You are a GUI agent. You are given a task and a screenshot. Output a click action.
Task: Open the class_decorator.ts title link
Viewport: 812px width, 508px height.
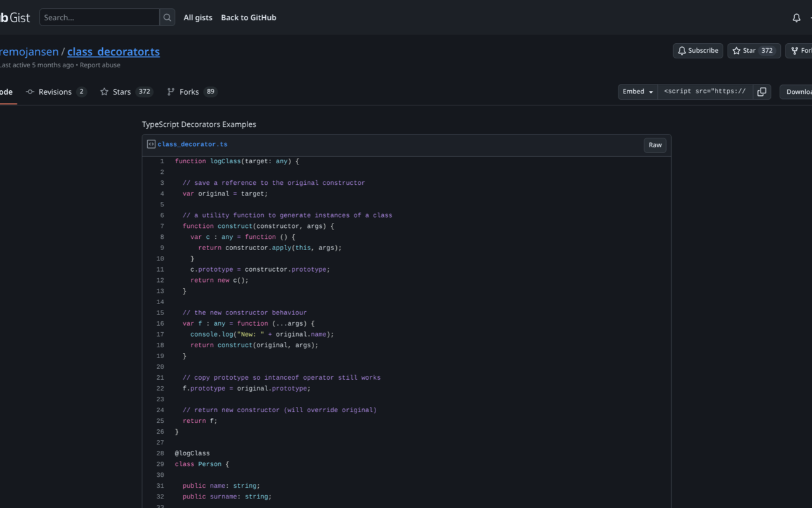tap(114, 52)
